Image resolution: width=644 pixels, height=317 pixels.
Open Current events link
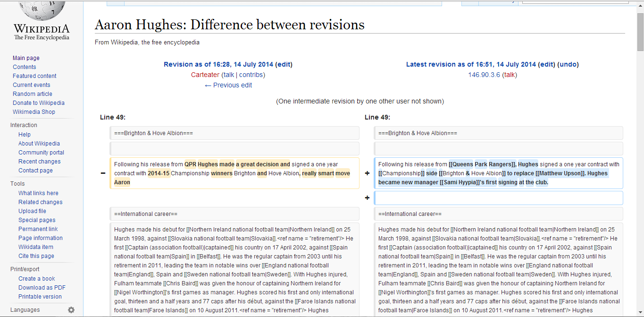pyautogui.click(x=31, y=85)
